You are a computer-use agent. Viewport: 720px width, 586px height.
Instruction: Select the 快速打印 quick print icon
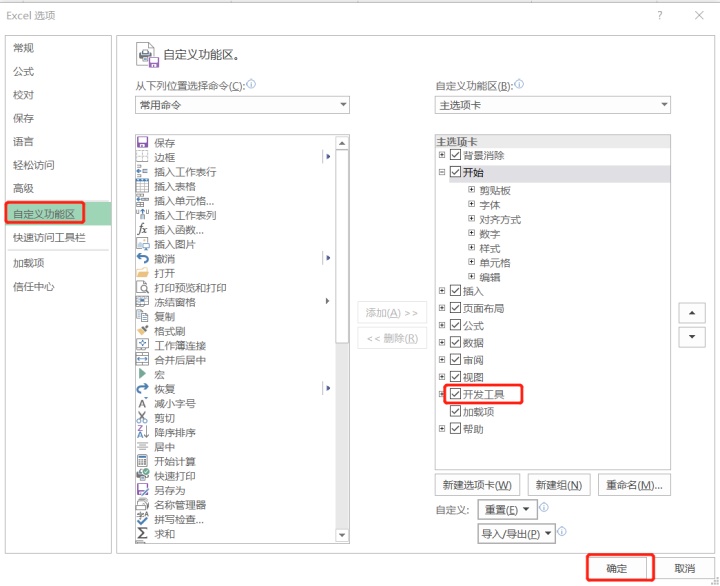pyautogui.click(x=142, y=475)
